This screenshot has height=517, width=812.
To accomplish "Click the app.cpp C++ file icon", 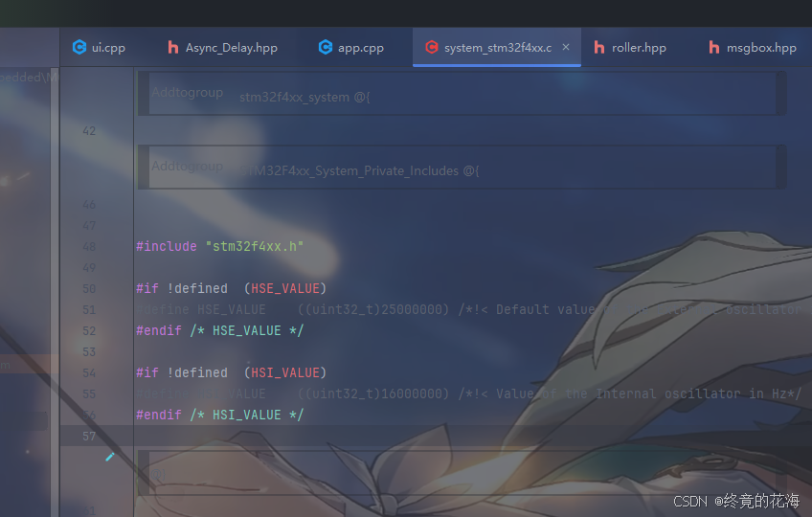I will pos(326,47).
